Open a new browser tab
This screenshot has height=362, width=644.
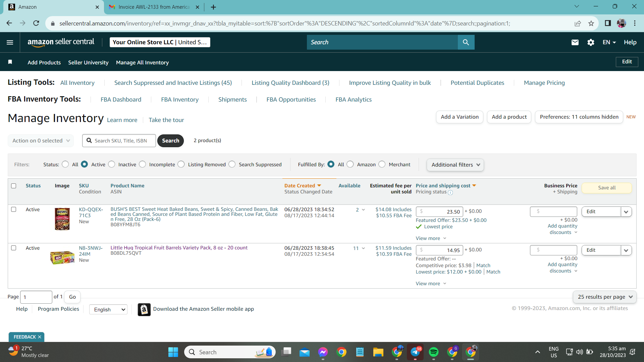213,7
